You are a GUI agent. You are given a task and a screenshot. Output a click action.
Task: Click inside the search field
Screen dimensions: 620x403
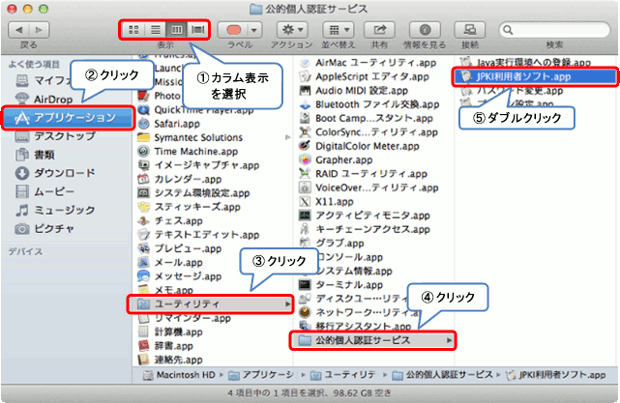[554, 30]
